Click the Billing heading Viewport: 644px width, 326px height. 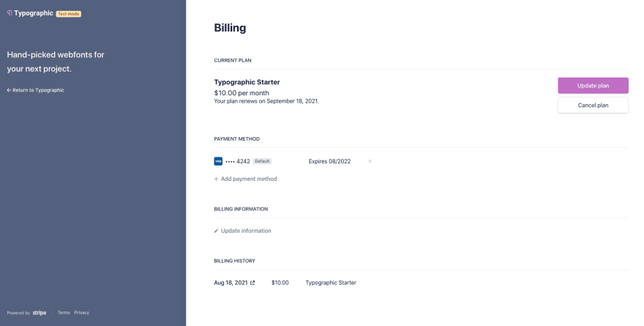(x=230, y=28)
